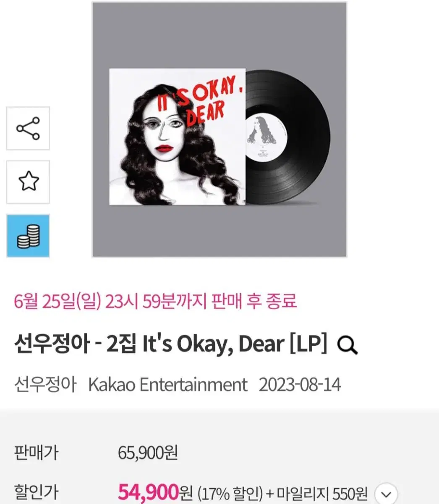Screen dimensions: 439x504
Task: Select the product title It's Okay, Dear [LP]
Action: click(x=170, y=345)
